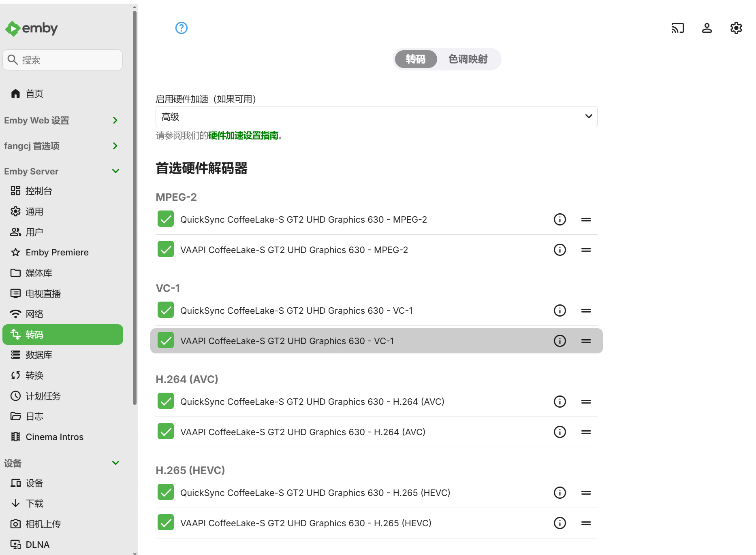Uncheck QuickSync MPEG-2 decoder checkbox
Viewport: 756px width, 555px height.
[166, 219]
